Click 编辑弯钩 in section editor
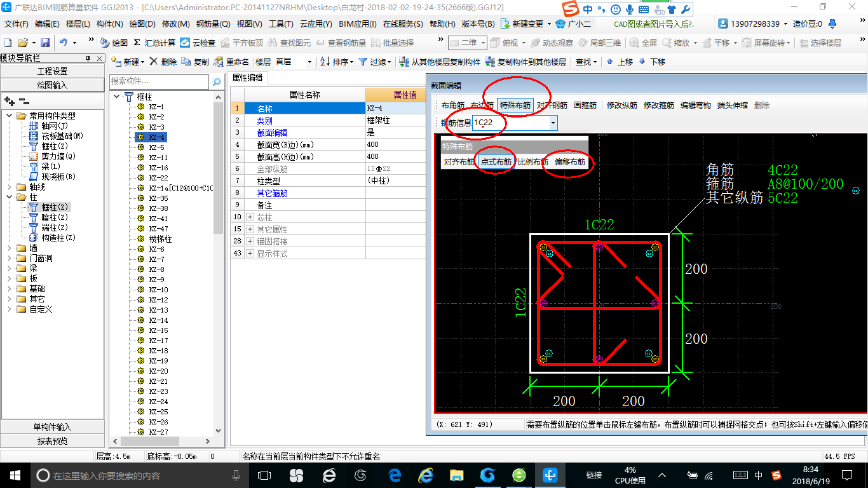The height and width of the screenshot is (488, 868). [x=696, y=105]
